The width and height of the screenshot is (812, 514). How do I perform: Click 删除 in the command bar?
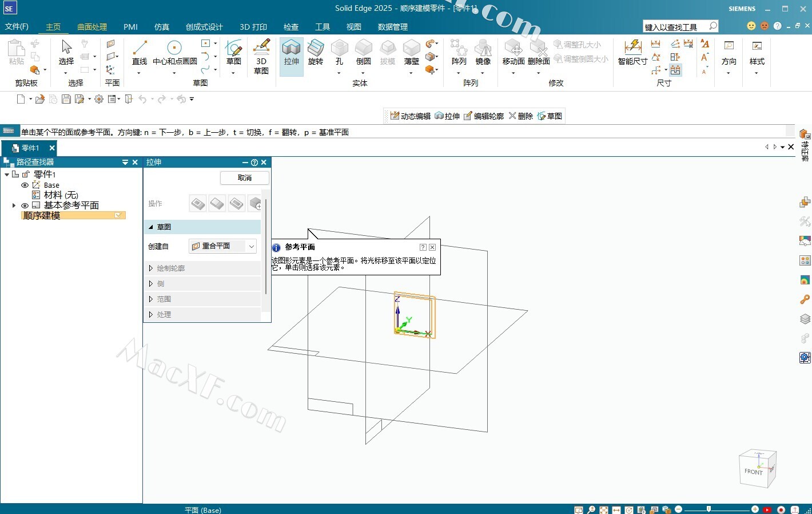pyautogui.click(x=520, y=116)
